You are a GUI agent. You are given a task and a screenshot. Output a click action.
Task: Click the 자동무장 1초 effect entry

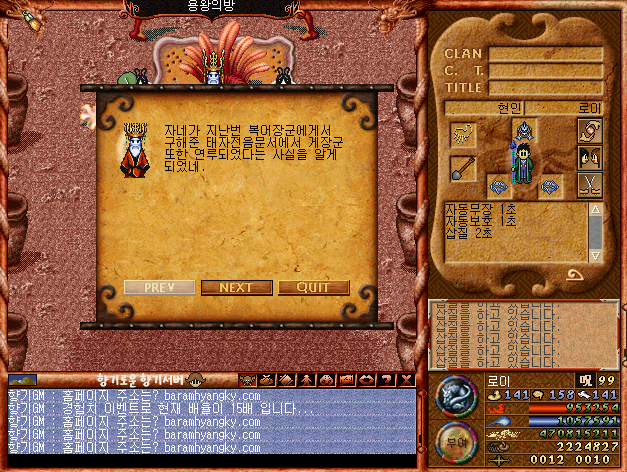point(481,209)
